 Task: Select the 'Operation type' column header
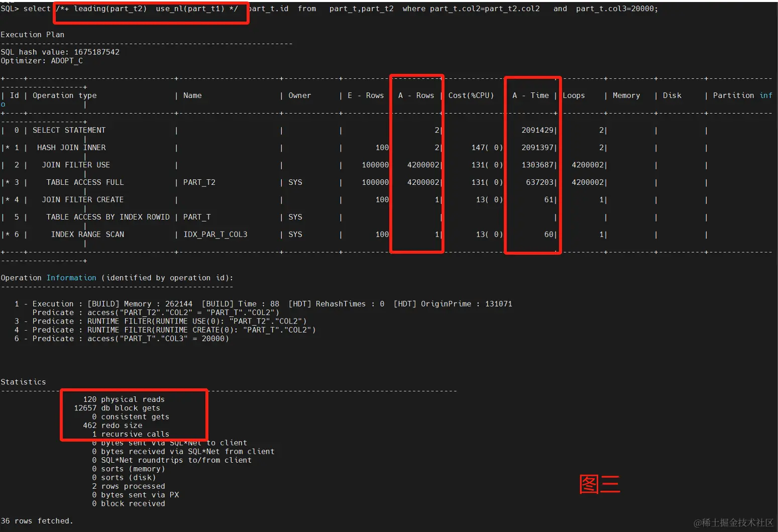(65, 95)
